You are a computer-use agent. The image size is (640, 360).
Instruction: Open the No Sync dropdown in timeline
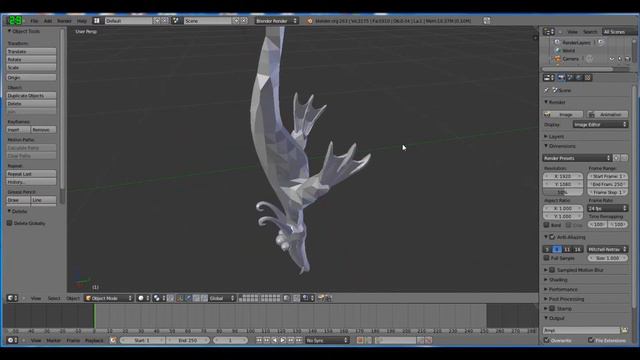[327, 340]
